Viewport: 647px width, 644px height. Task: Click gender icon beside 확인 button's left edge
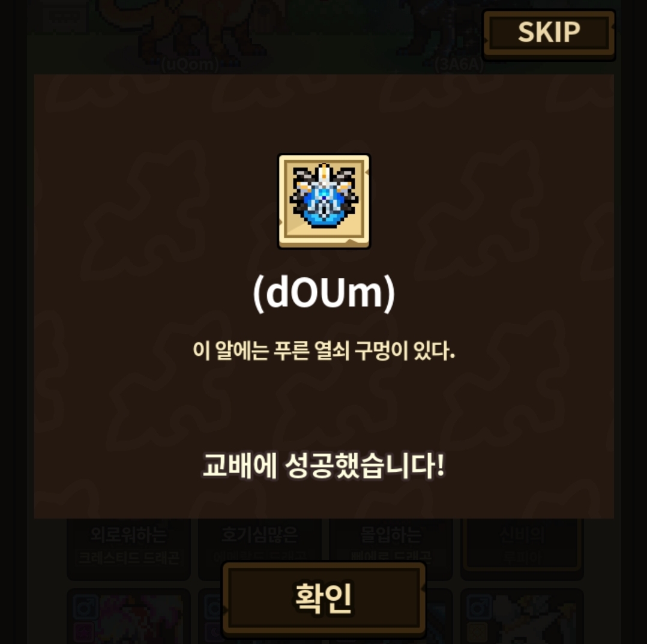[214, 607]
